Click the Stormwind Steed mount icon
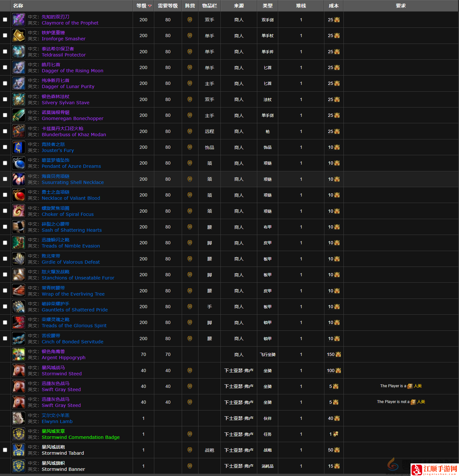Viewport: 459px width, 476px height. point(19,370)
